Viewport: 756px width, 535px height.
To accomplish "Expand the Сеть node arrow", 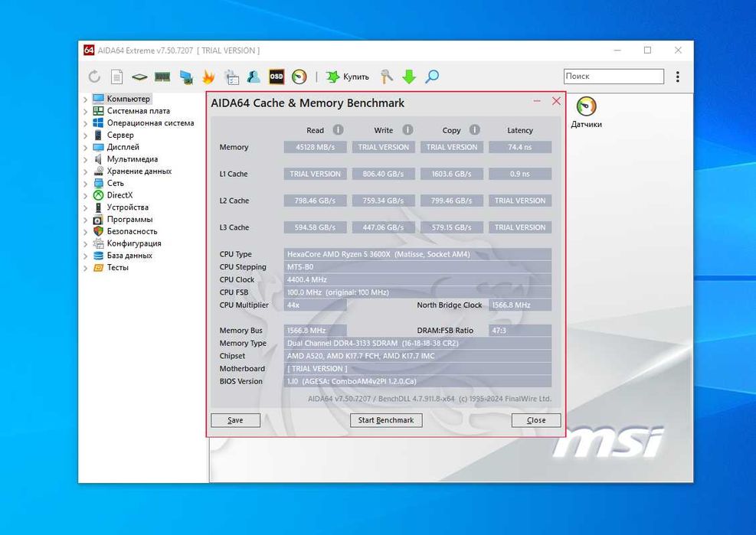I will coord(85,184).
